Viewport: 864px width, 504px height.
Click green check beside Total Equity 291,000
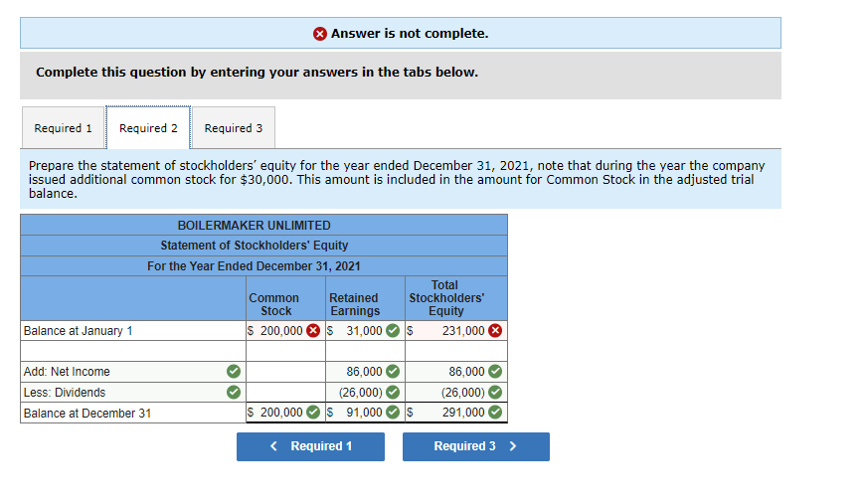495,412
